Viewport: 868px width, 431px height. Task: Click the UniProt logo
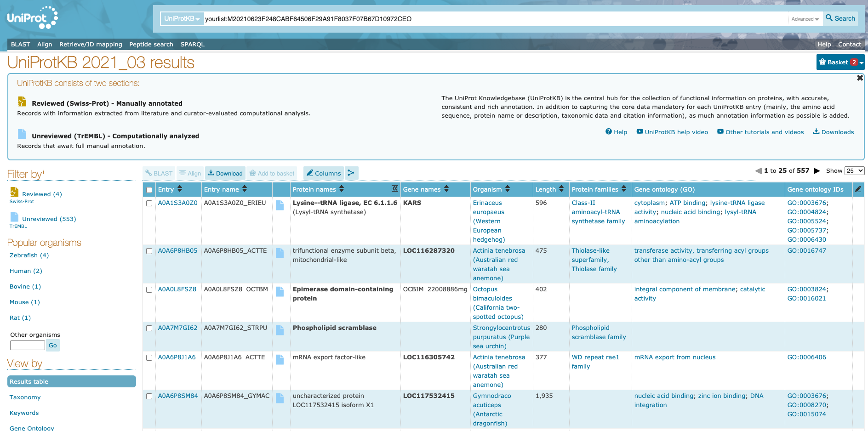pos(32,18)
